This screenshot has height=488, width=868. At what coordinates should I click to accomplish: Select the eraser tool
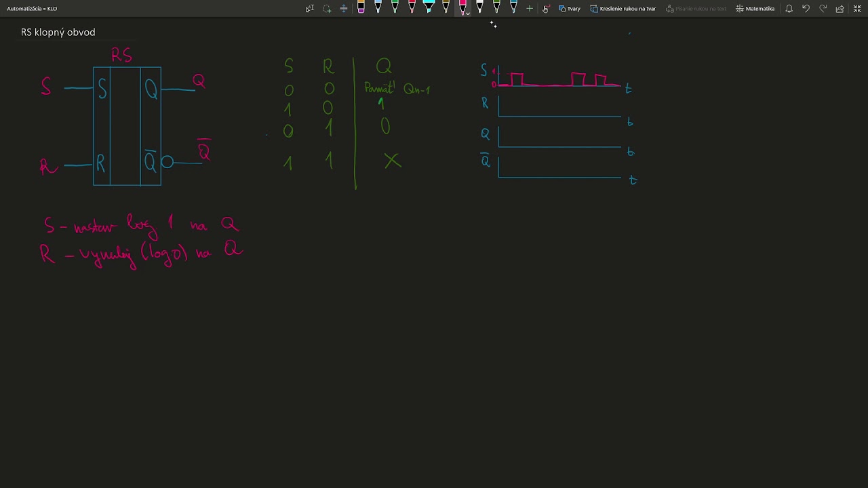click(x=361, y=7)
